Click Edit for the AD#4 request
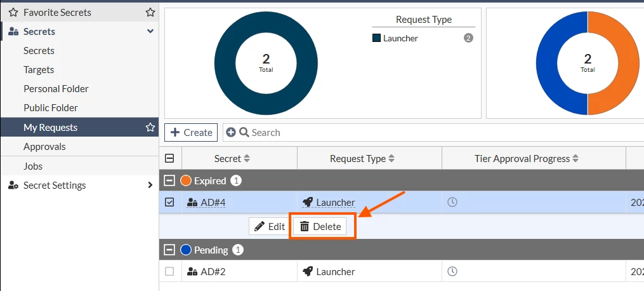Screen dimensions: 644x291 point(270,226)
